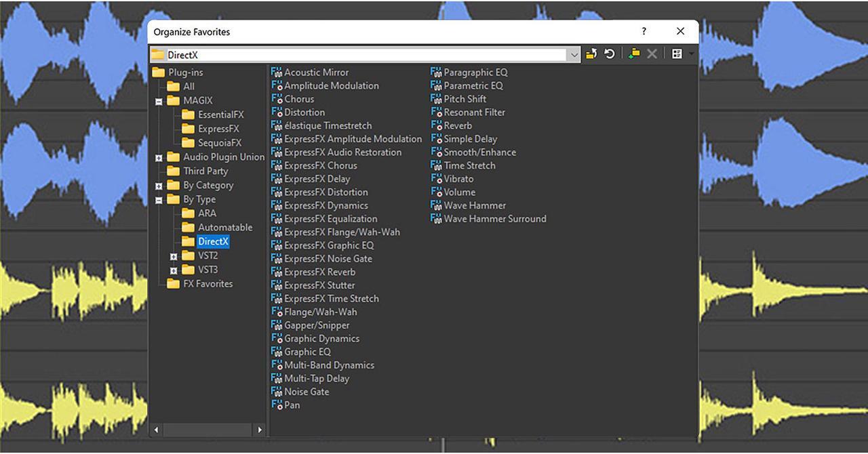Click the Refresh circular arrow icon
This screenshot has width=868, height=454.
click(x=610, y=54)
